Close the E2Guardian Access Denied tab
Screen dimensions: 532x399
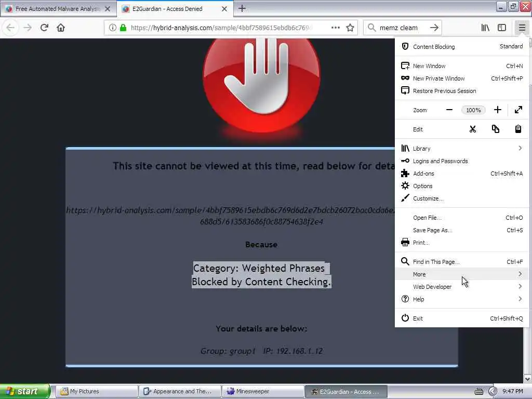click(224, 9)
